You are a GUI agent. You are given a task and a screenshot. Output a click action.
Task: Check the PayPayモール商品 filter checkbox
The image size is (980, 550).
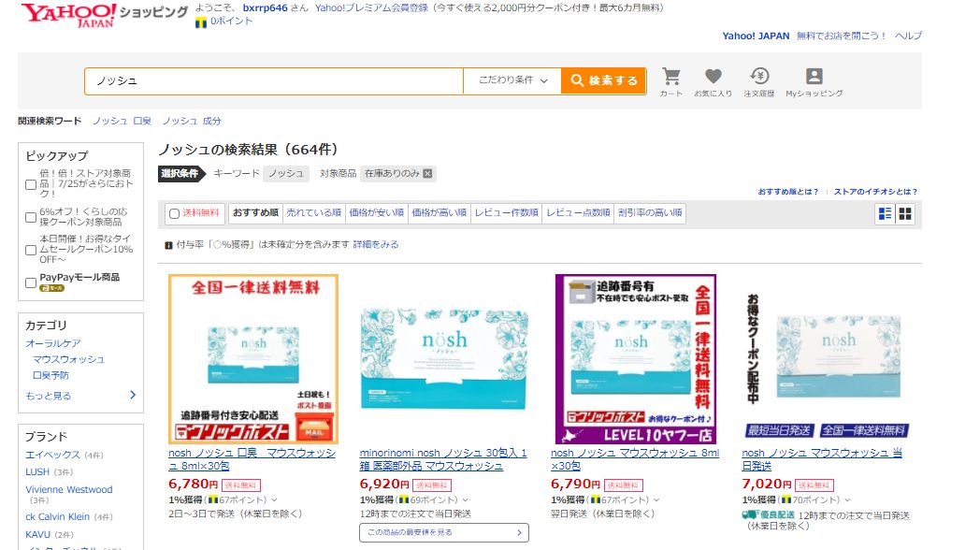point(31,282)
